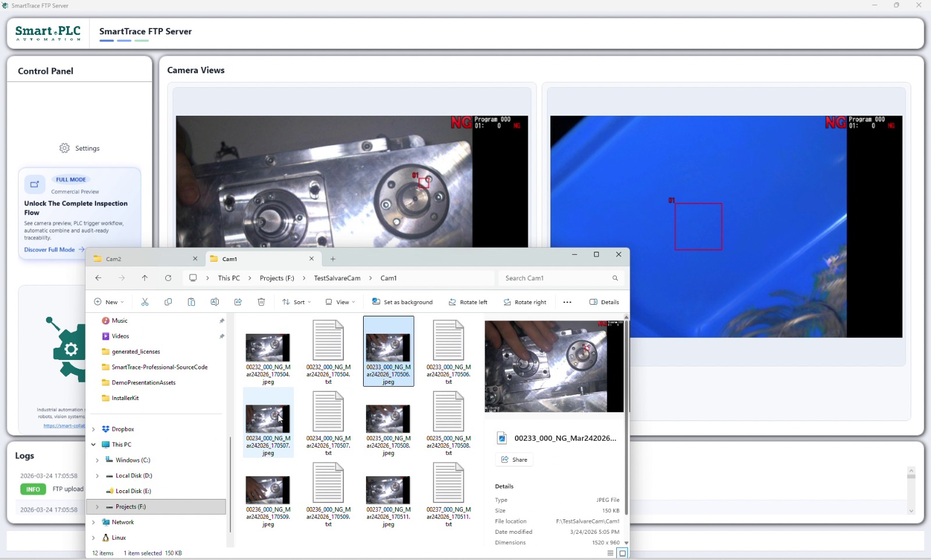Click Set as background button
The width and height of the screenshot is (931, 560).
click(403, 302)
